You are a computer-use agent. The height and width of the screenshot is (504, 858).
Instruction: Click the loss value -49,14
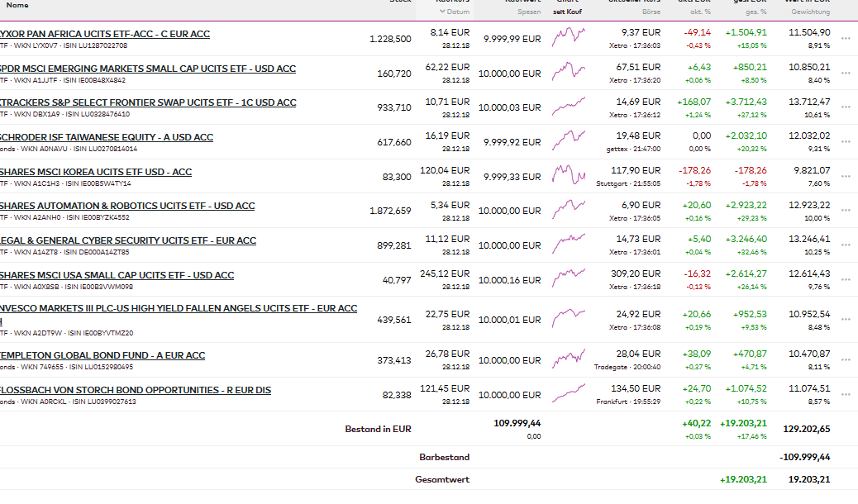click(697, 33)
